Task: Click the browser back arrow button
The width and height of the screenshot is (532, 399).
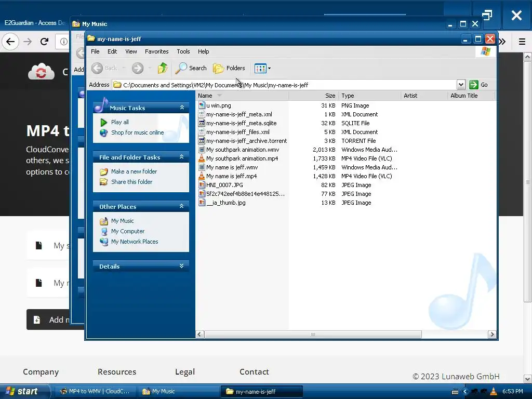Action: pyautogui.click(x=10, y=42)
